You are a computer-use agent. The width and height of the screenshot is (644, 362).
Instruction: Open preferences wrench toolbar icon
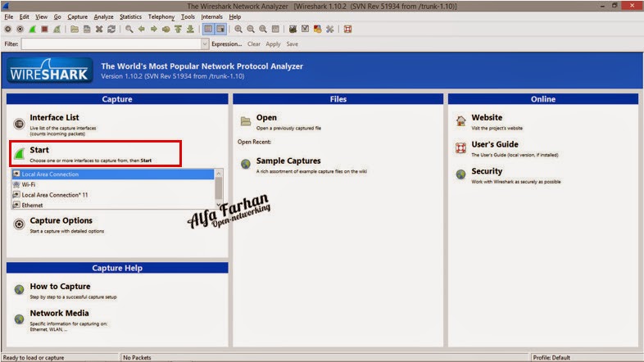[330, 29]
